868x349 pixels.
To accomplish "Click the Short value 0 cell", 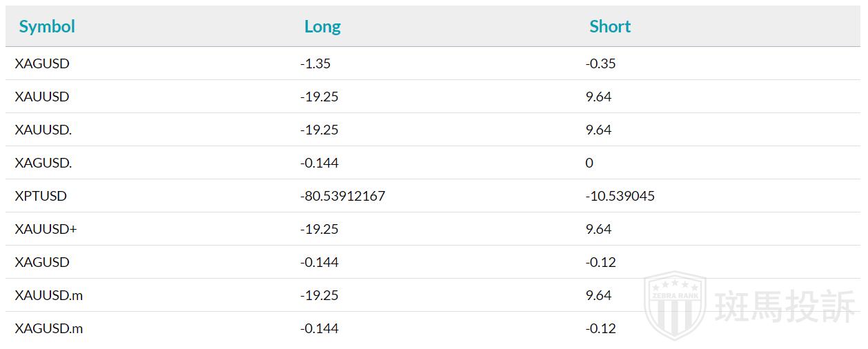I will [x=589, y=163].
